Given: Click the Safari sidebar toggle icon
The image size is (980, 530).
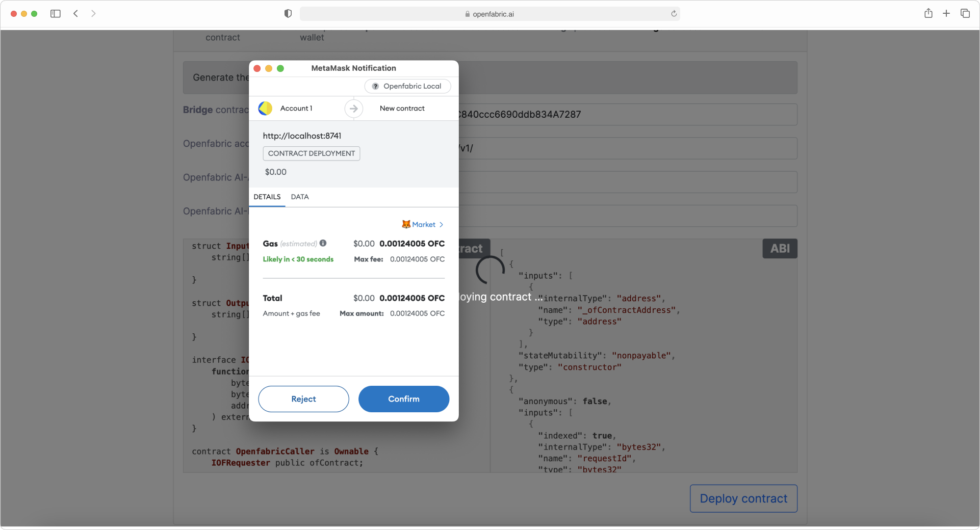Looking at the screenshot, I should coord(56,14).
